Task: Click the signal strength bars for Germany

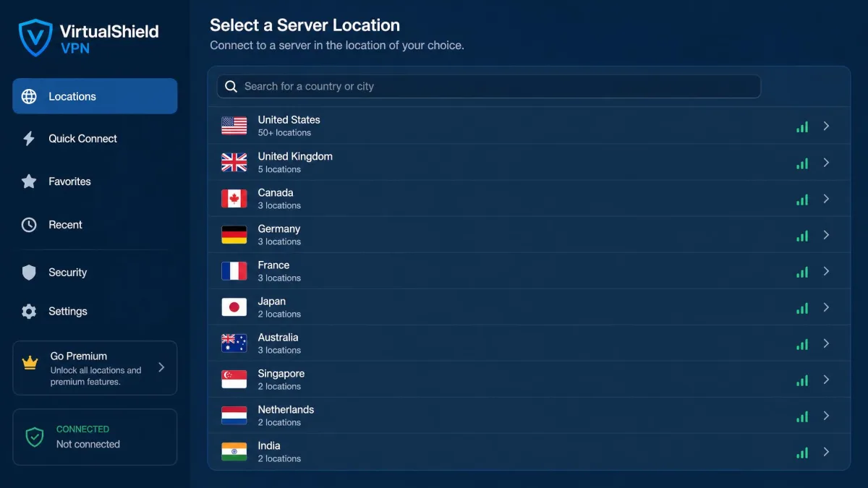Action: pyautogui.click(x=802, y=236)
